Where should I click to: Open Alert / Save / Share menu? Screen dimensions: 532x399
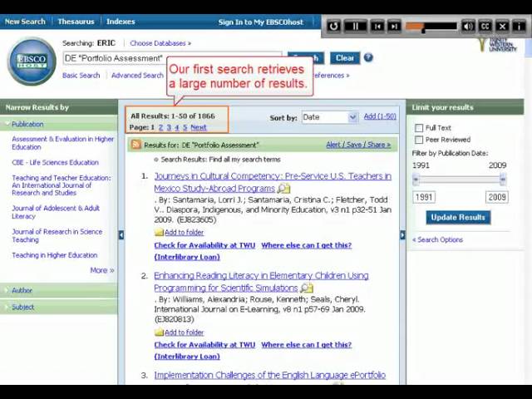[x=358, y=145]
